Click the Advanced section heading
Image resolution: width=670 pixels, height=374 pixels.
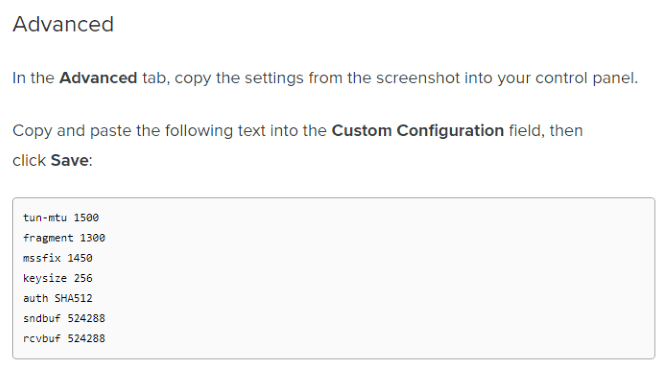coord(63,24)
